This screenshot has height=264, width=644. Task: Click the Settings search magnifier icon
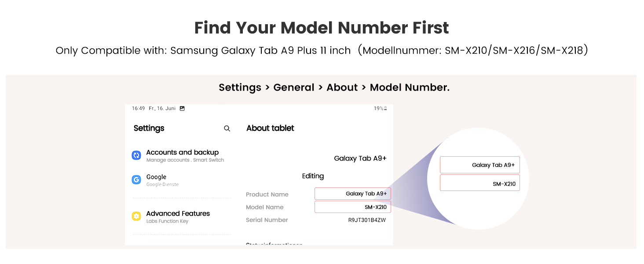point(227,128)
